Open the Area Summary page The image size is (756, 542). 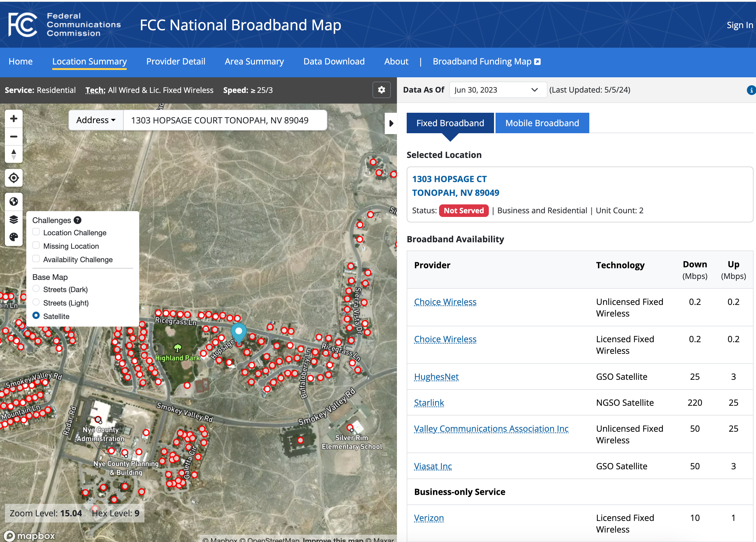point(254,61)
